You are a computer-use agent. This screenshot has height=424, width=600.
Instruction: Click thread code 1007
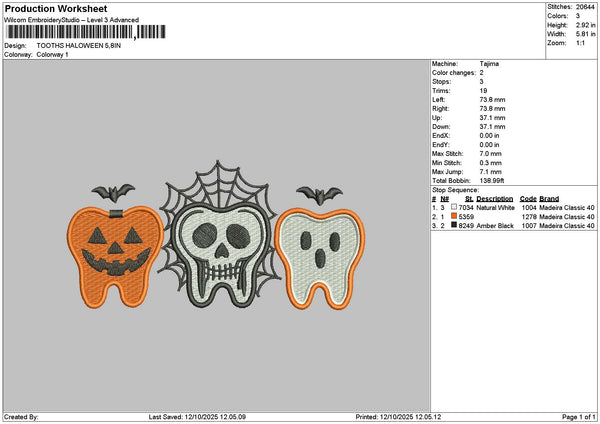pos(529,226)
